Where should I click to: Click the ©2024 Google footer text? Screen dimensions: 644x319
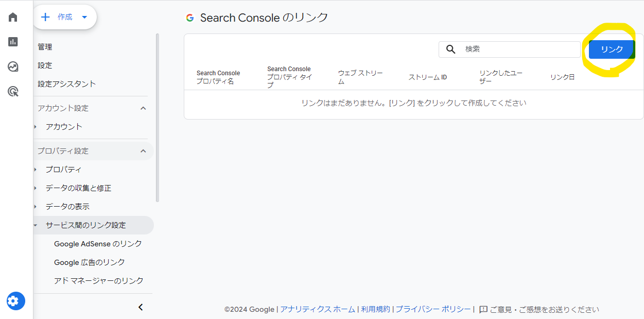point(249,310)
